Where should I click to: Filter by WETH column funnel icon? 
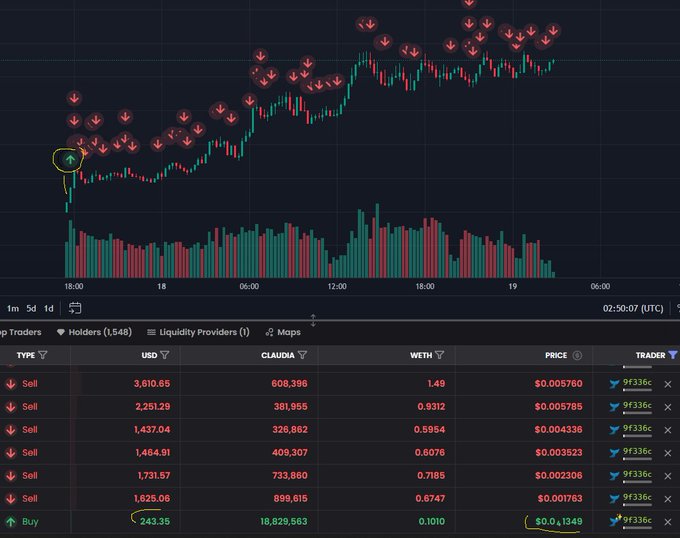[x=439, y=355]
